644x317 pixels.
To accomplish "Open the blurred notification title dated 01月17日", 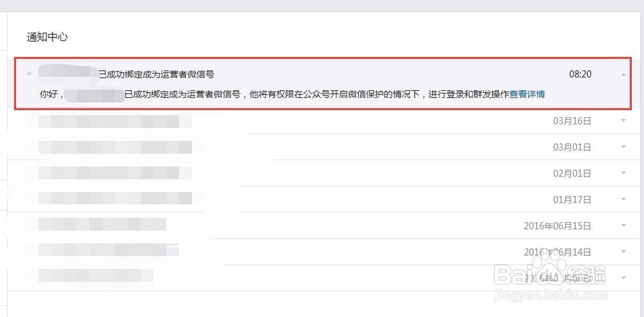I will 115,198.
